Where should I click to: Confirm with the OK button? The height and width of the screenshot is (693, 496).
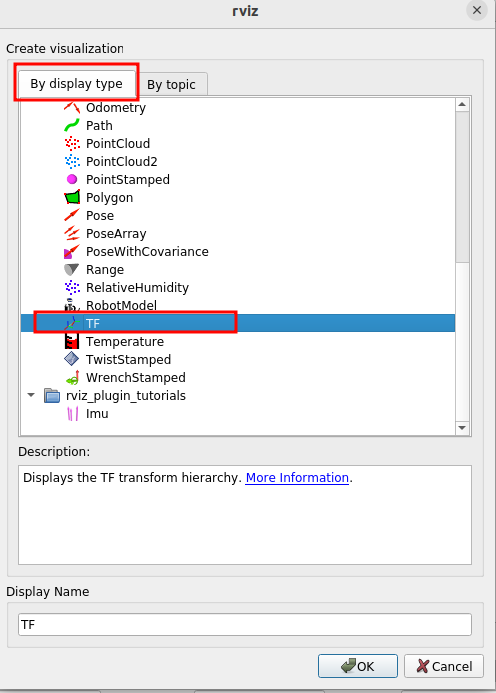[358, 666]
